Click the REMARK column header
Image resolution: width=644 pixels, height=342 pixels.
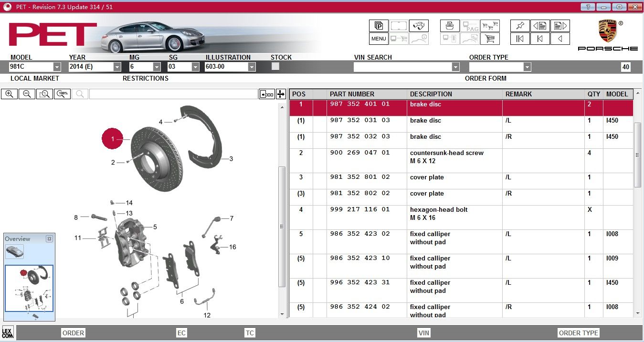(544, 94)
